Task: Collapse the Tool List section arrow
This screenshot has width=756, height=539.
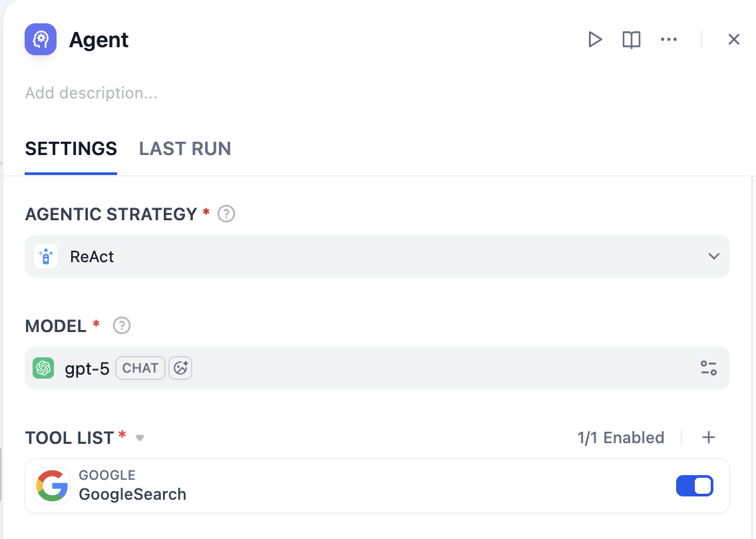Action: 140,438
